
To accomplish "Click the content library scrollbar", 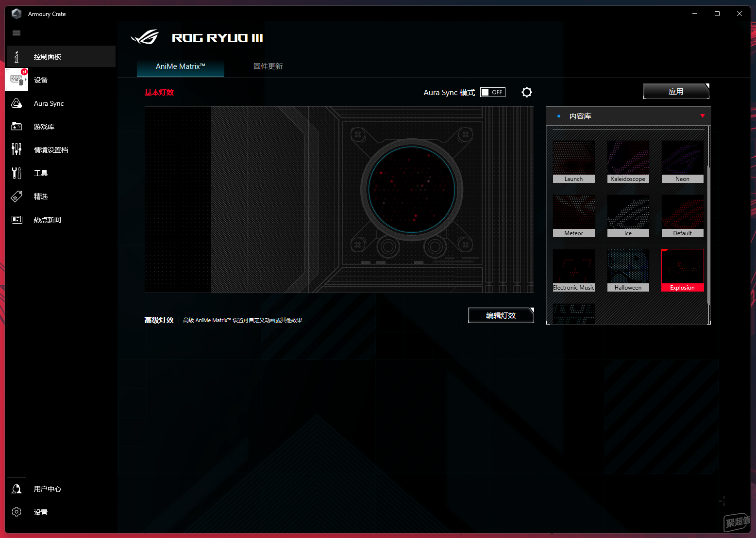I will [x=709, y=235].
